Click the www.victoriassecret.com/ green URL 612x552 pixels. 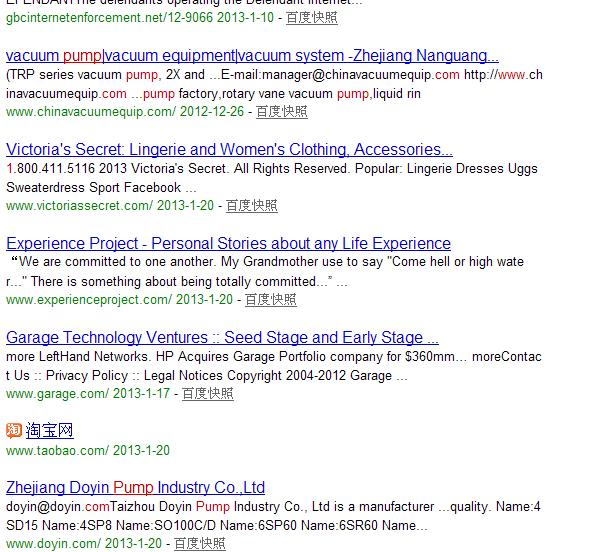click(80, 206)
